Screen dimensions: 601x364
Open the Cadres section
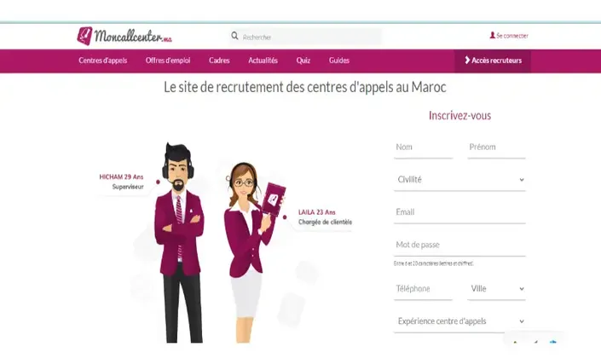coord(219,61)
